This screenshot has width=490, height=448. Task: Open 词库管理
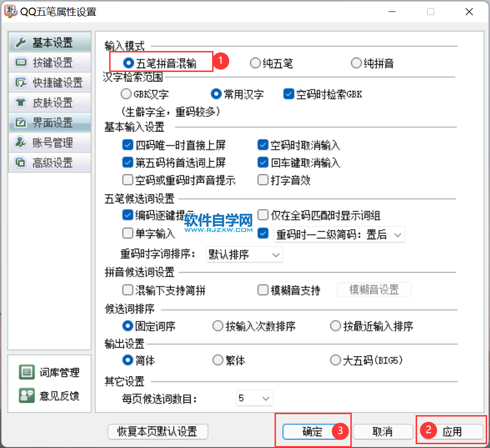tap(50, 372)
